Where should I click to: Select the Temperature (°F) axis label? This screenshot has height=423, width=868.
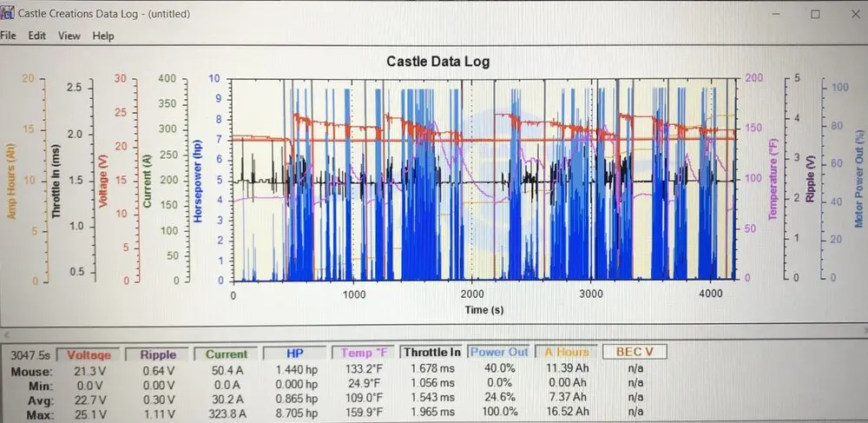(x=773, y=180)
